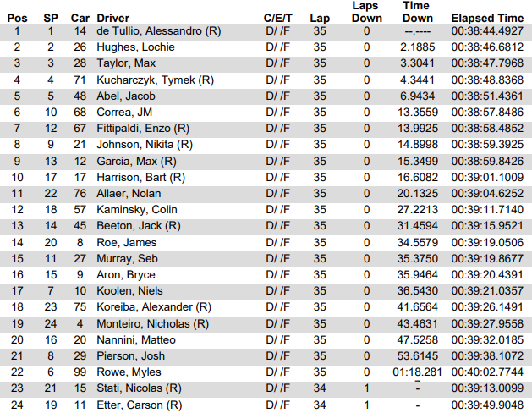Click the Elapsed Time column header
This screenshot has height=413, width=532.
[x=487, y=18]
